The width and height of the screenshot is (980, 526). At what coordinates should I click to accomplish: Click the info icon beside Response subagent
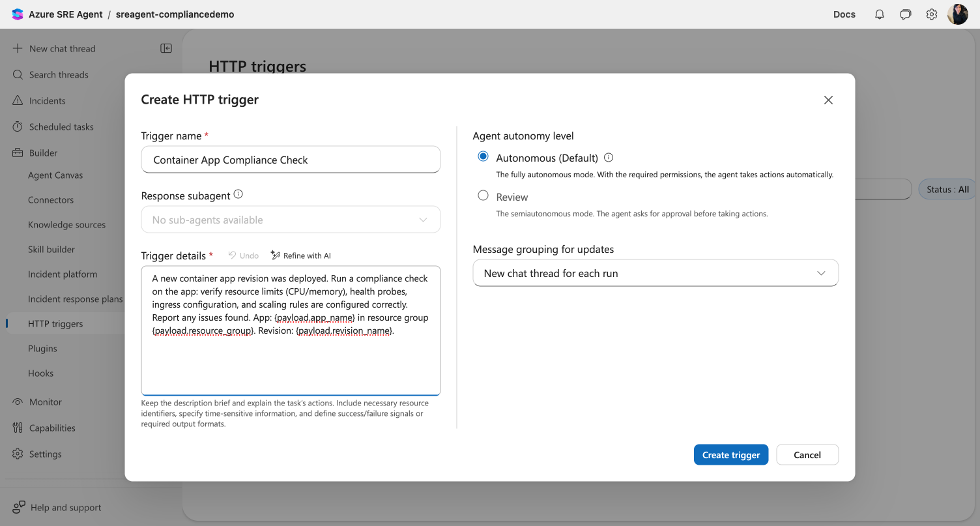(238, 194)
